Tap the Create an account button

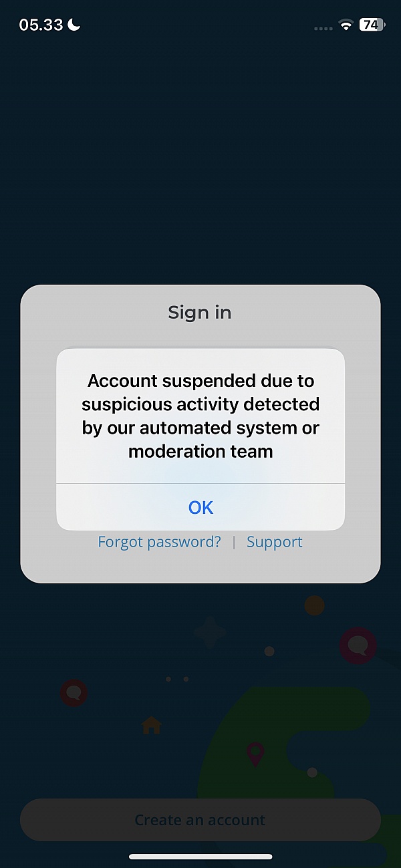click(200, 820)
